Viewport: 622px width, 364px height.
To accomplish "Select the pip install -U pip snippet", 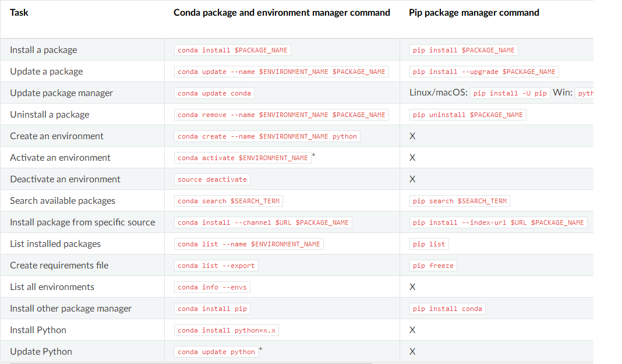I will pyautogui.click(x=510, y=93).
